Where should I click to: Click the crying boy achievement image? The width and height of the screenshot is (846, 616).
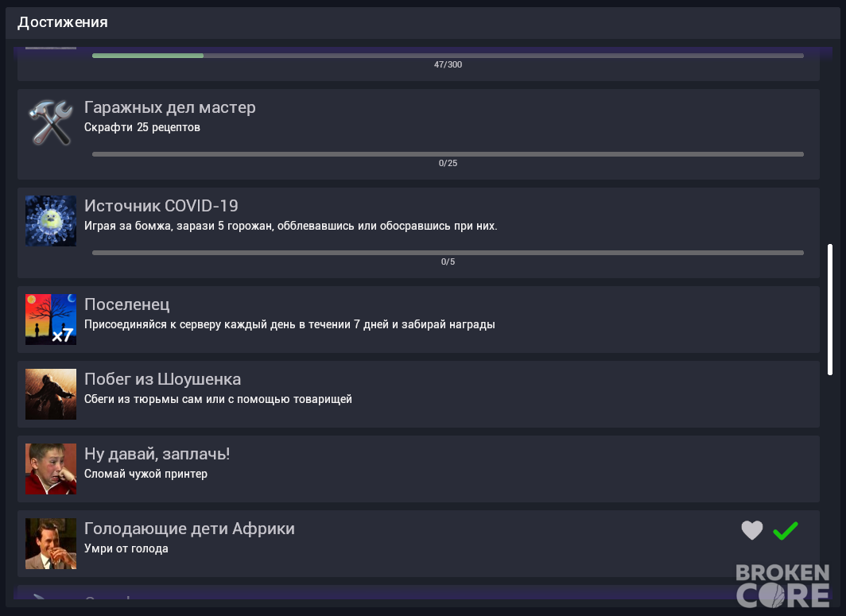pos(51,469)
